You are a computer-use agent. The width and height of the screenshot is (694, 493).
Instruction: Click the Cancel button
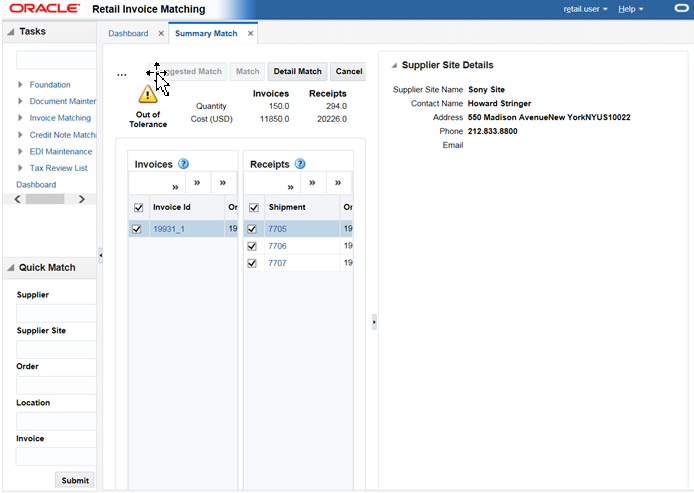(x=348, y=71)
